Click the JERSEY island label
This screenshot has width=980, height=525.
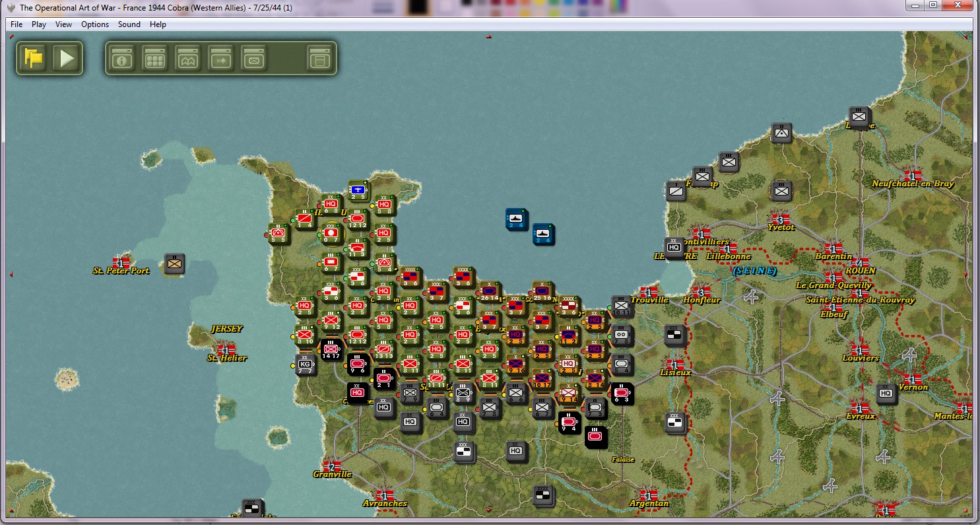[226, 328]
